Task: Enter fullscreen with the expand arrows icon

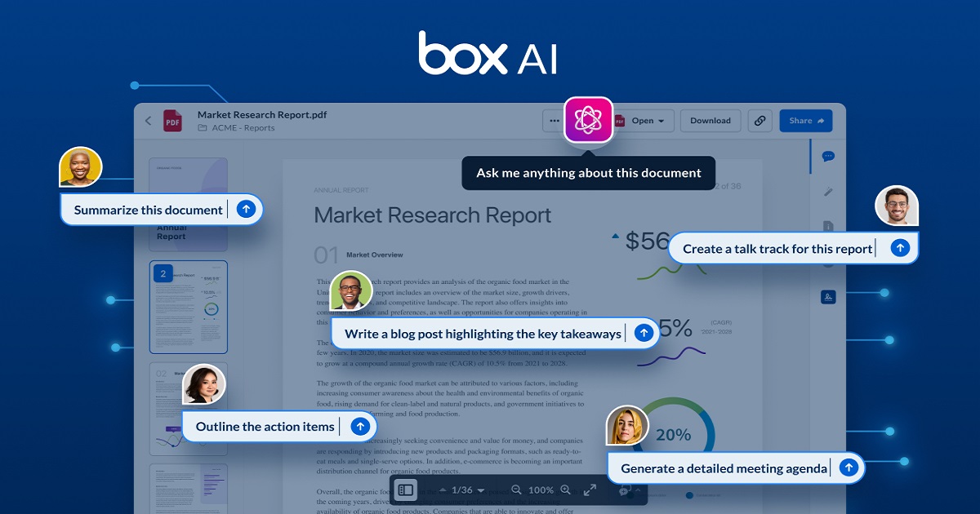Action: (x=590, y=490)
